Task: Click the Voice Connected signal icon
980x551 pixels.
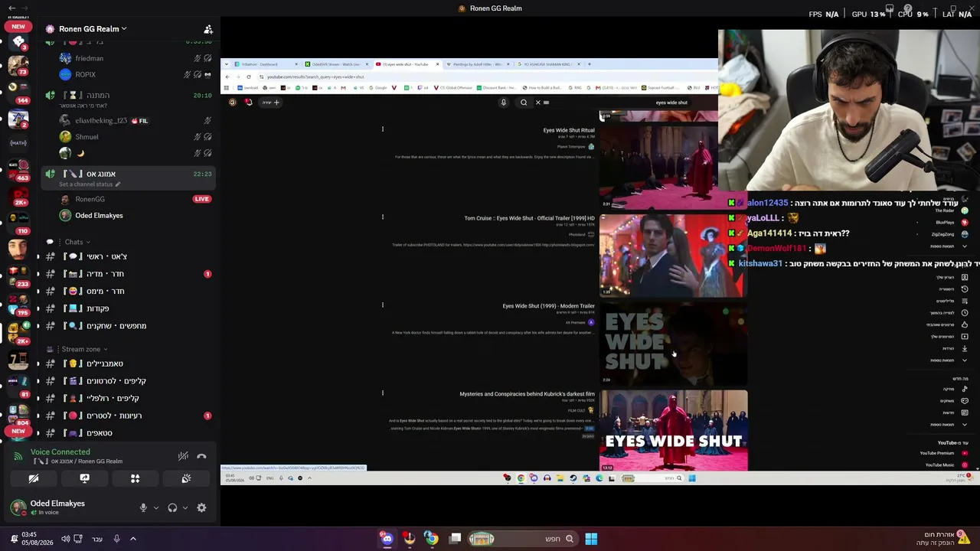Action: (x=18, y=456)
